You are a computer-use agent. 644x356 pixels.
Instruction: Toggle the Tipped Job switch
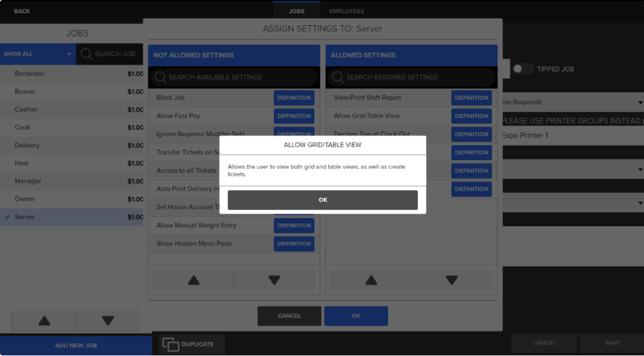[x=522, y=69]
